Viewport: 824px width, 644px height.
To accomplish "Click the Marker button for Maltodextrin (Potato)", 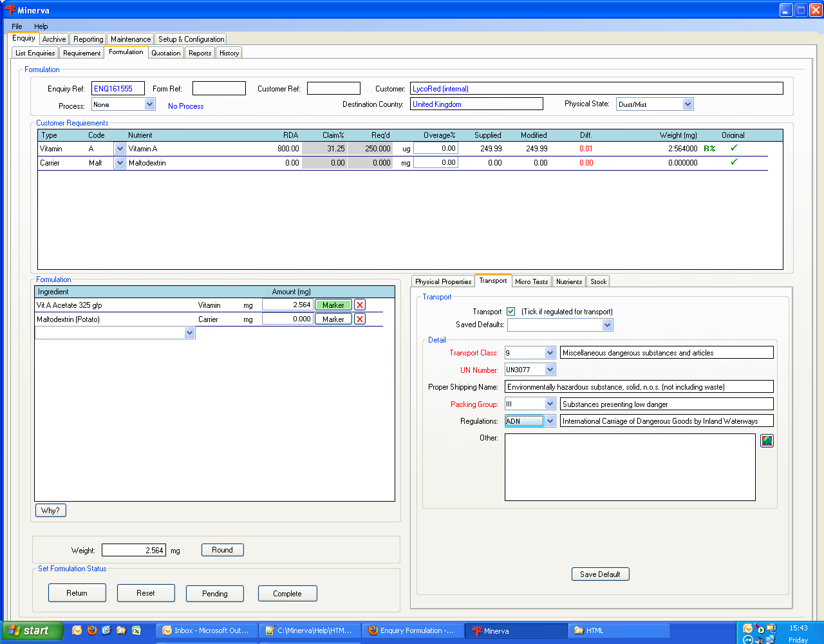I will click(333, 319).
